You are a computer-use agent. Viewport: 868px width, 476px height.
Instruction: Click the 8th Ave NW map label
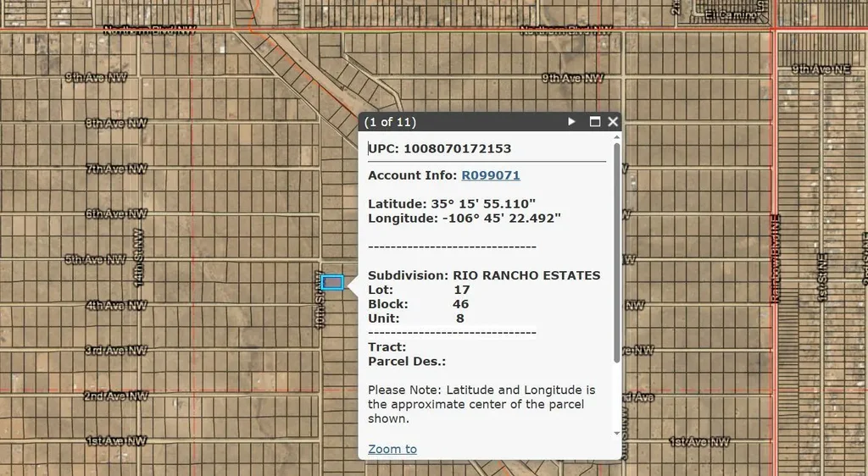pos(116,124)
